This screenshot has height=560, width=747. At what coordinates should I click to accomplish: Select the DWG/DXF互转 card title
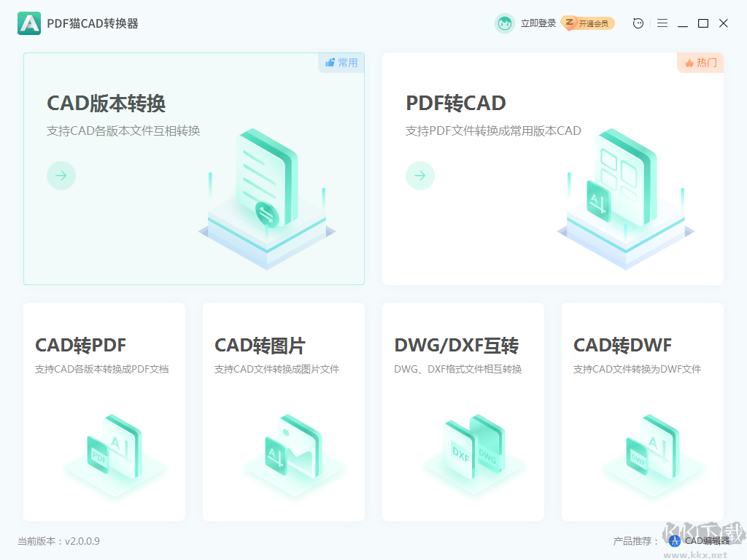click(x=457, y=345)
